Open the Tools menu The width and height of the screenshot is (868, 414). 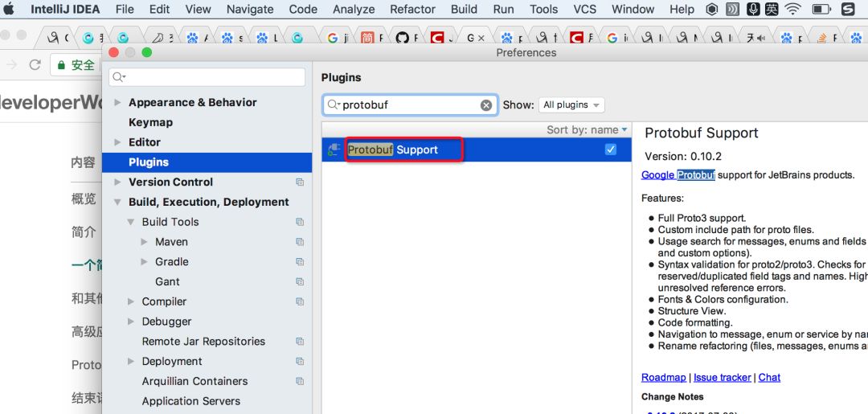[543, 10]
